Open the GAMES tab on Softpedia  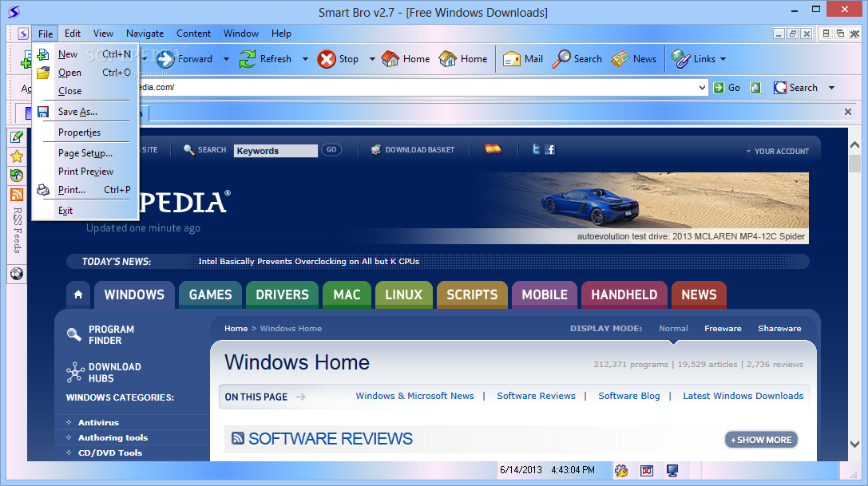[210, 294]
